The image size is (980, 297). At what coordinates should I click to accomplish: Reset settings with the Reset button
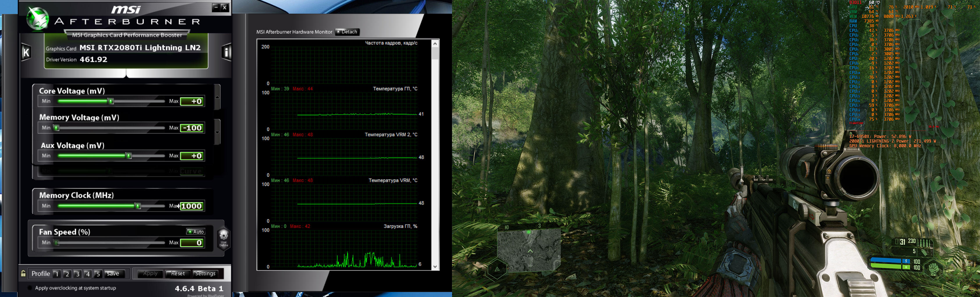click(x=178, y=274)
